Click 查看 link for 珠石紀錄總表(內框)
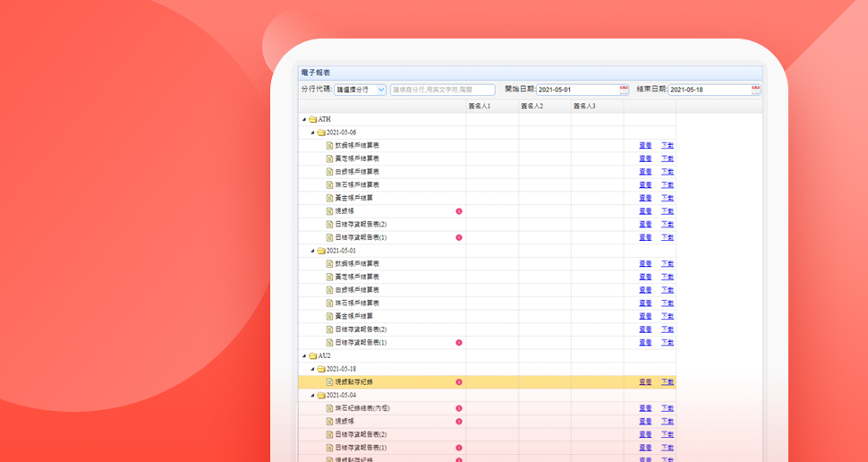This screenshot has width=868, height=462. coord(645,408)
